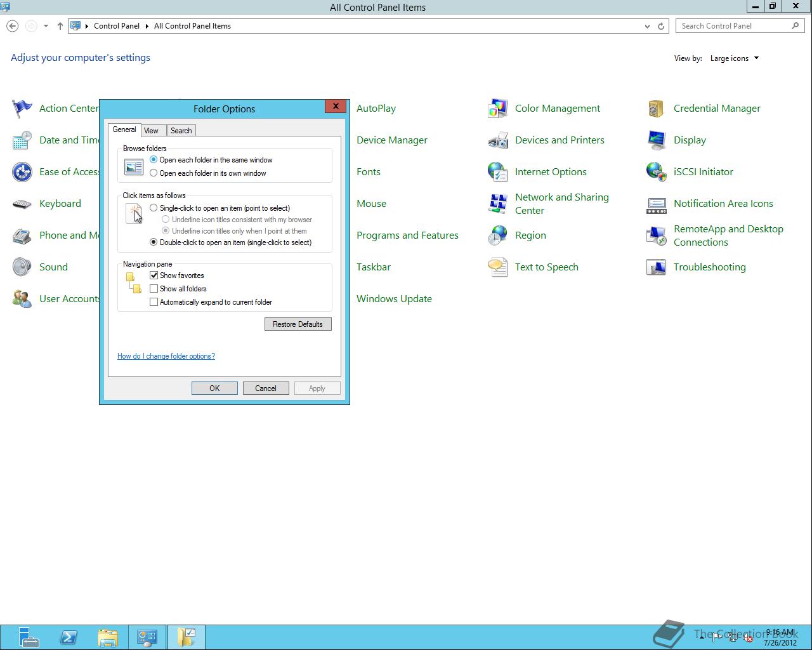Click the Keyboard icon
Image resolution: width=812 pixels, height=650 pixels.
[x=22, y=204]
